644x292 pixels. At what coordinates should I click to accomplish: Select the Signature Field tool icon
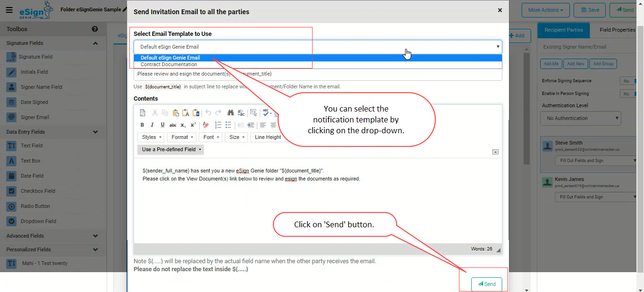coord(11,57)
